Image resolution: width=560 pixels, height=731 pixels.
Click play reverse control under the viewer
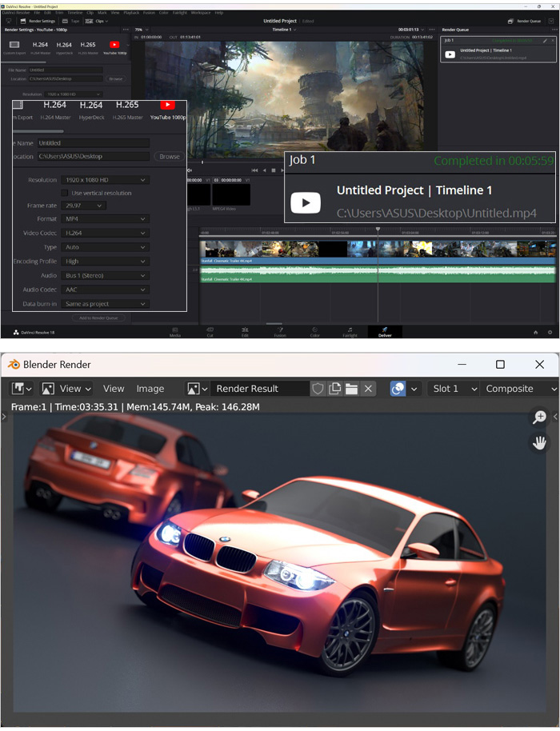click(264, 170)
